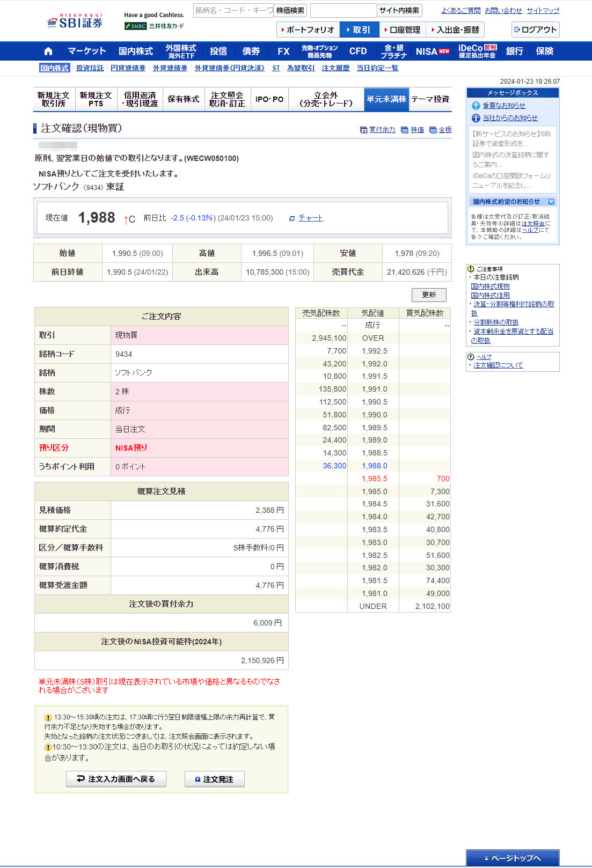Refresh quotes with the 更新 button
Screen dimensions: 592x868
[x=429, y=295]
